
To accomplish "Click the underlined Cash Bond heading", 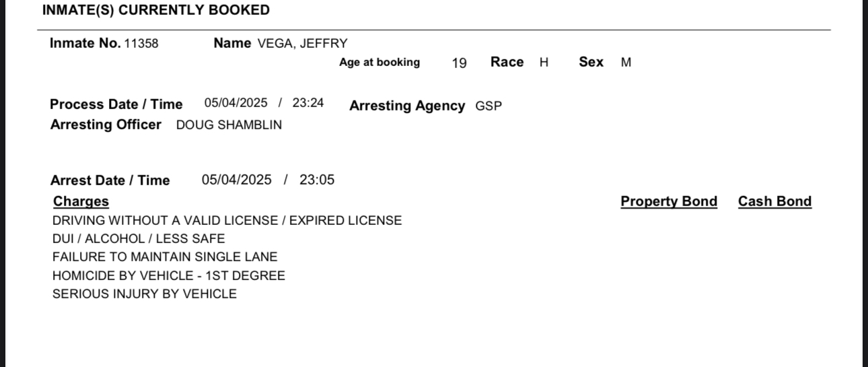I will [774, 201].
